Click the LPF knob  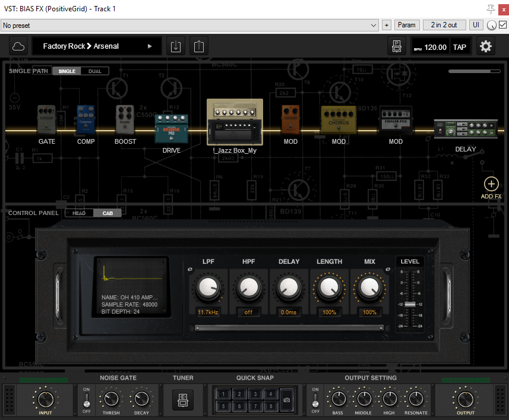[x=208, y=288]
